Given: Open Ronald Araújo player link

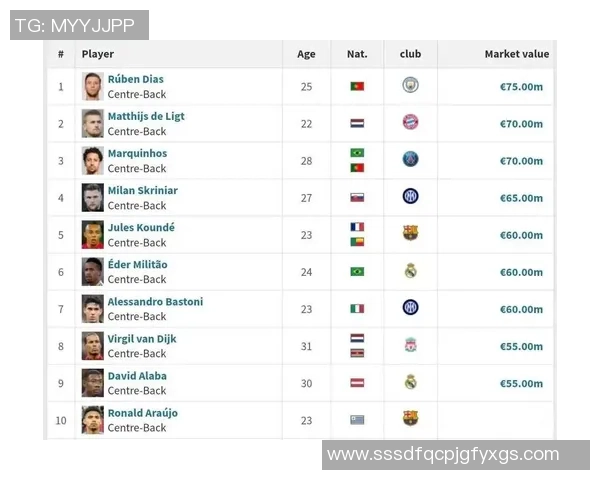Looking at the screenshot, I should point(143,412).
